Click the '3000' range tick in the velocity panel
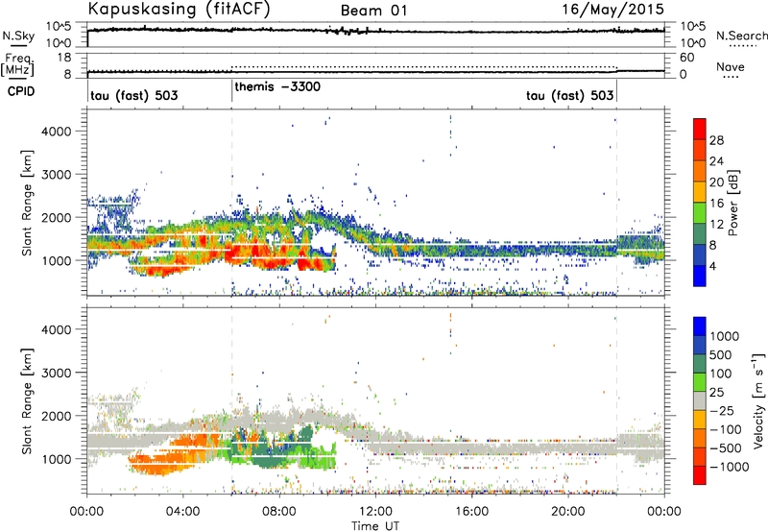Image resolution: width=768 pixels, height=532 pixels. pyautogui.click(x=56, y=373)
